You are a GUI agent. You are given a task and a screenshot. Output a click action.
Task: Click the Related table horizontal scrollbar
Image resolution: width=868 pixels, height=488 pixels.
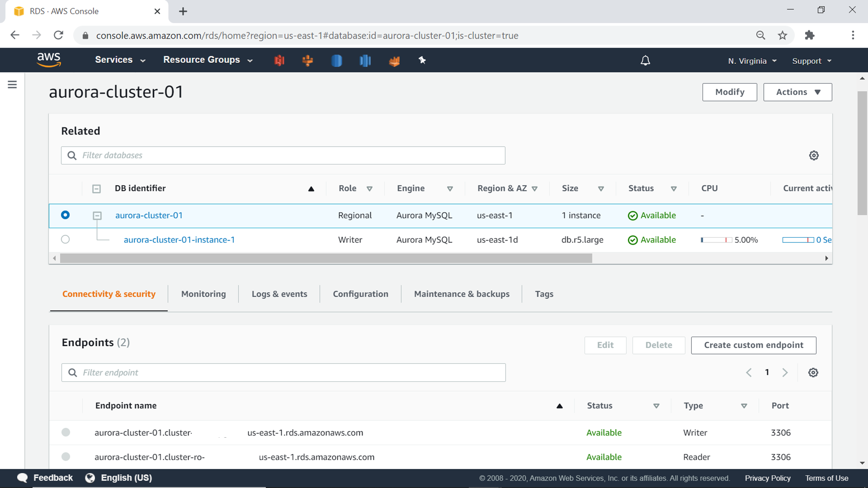click(325, 259)
